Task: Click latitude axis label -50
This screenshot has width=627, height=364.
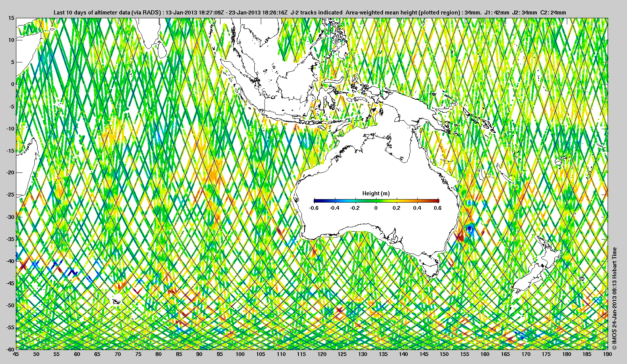Action: (x=10, y=305)
